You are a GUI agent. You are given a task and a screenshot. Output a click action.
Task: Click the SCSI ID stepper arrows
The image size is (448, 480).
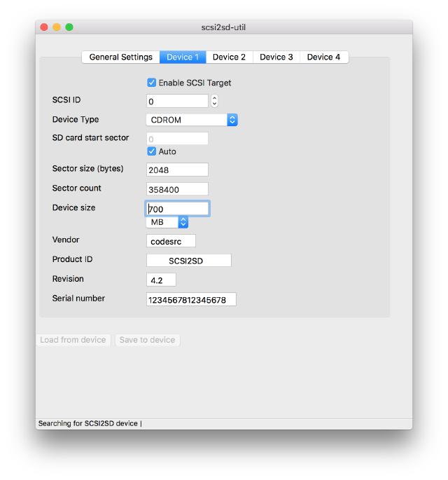click(x=214, y=101)
